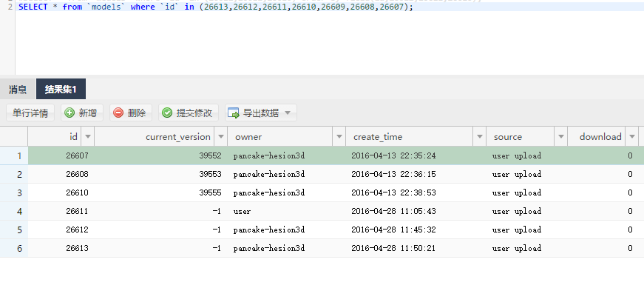Viewport: 644px width, 288px height.
Task: Click the 删除 delete row button label
Action: (x=136, y=113)
